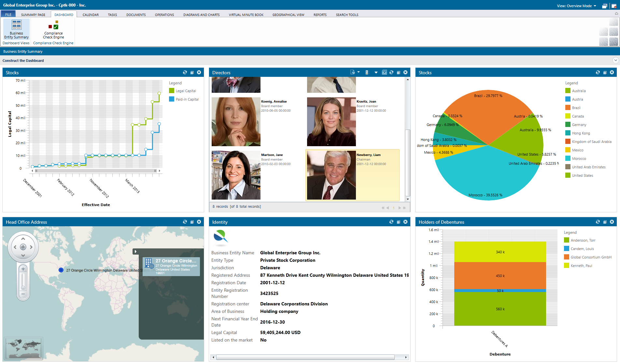Select the 27 Orange Circle address card
Screen dimensions: 620x364
point(171,267)
